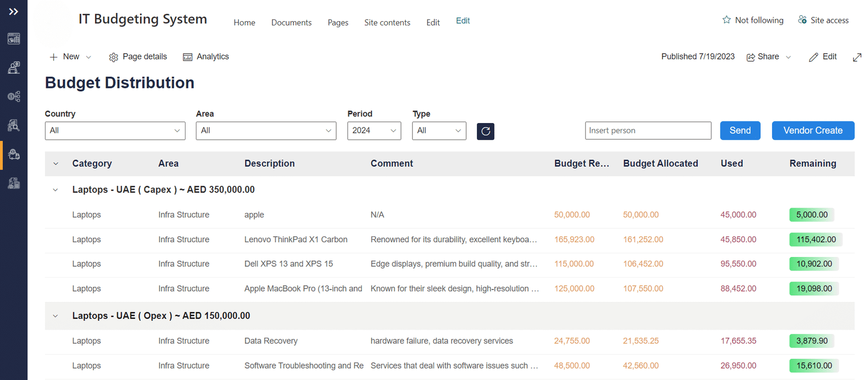Expand sidebar with double-chevron icon

(x=14, y=11)
